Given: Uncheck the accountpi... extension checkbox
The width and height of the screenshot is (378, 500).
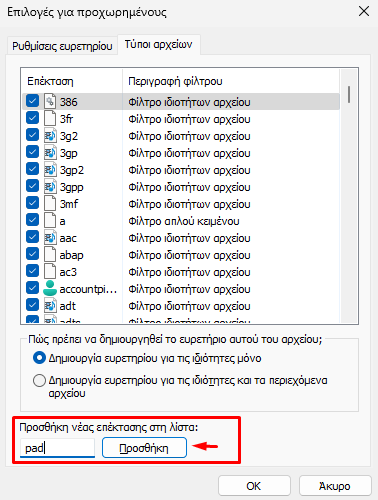Looking at the screenshot, I should click(x=32, y=288).
